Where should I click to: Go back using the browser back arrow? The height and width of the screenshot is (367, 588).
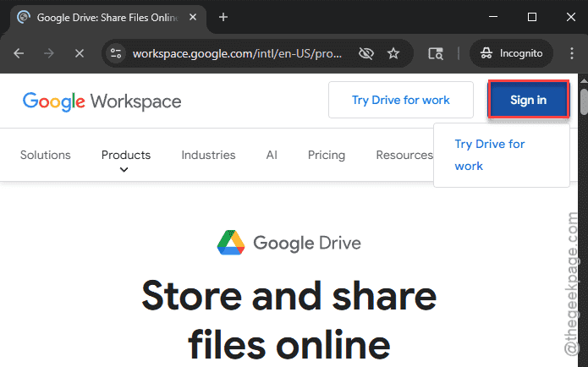(19, 53)
